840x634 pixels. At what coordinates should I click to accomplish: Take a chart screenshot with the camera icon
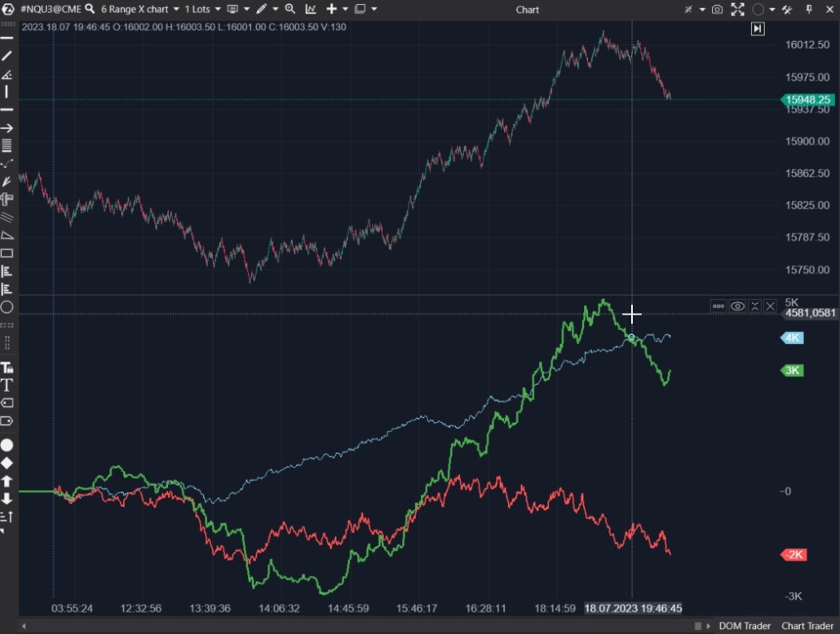click(718, 9)
